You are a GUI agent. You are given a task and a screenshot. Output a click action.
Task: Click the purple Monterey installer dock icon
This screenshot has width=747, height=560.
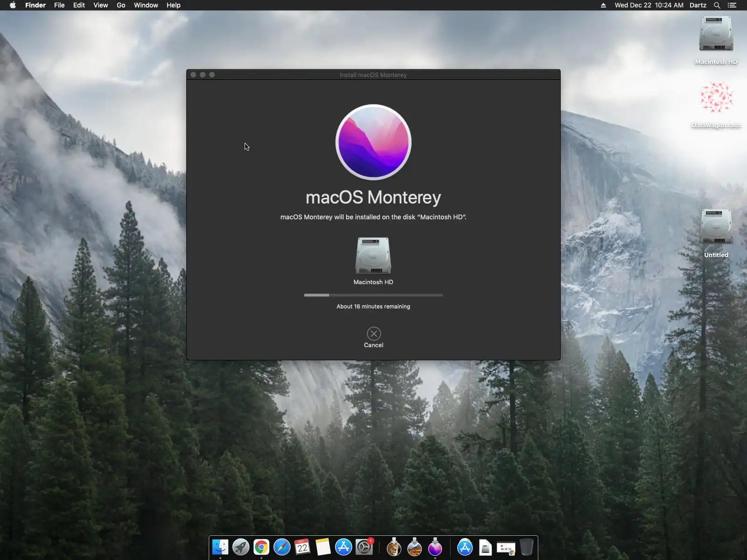tap(435, 547)
